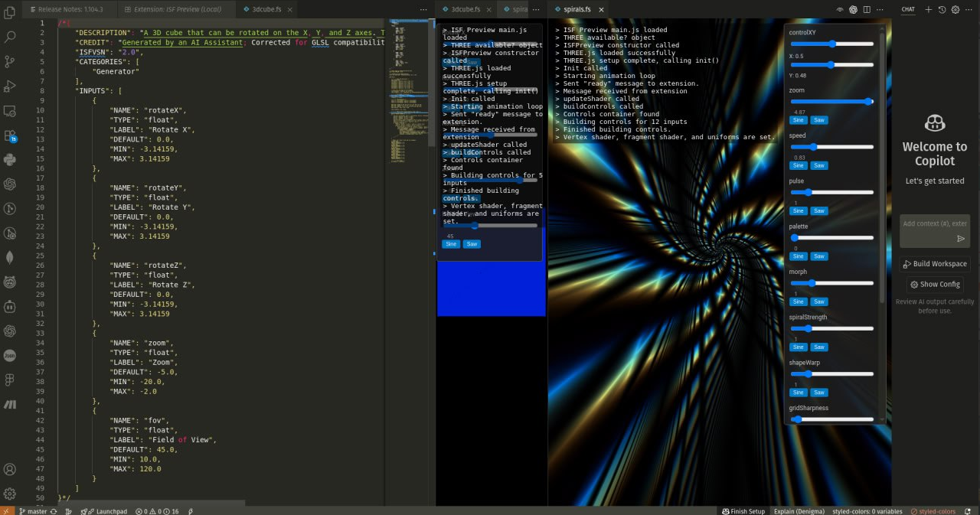
Task: Open the Extensions view with badge
Action: 10,135
